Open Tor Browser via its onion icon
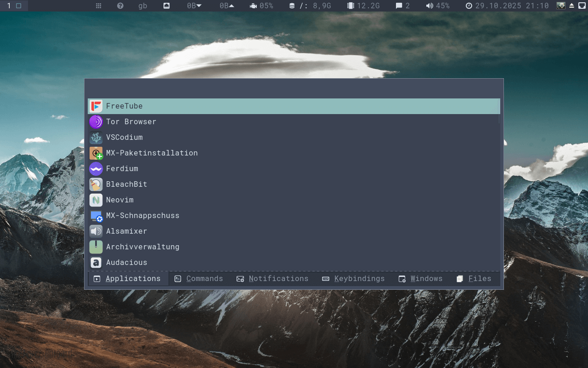This screenshot has height=368, width=588. point(96,121)
